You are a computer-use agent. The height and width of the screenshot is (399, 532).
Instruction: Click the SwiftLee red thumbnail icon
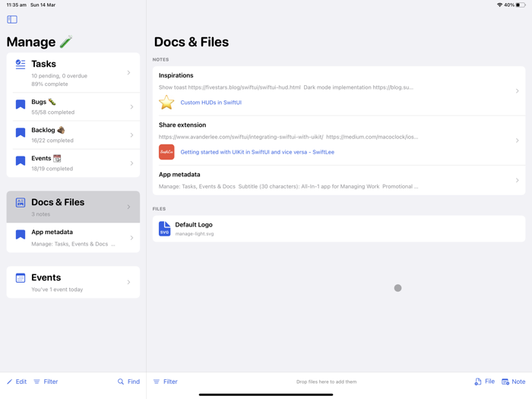point(166,152)
